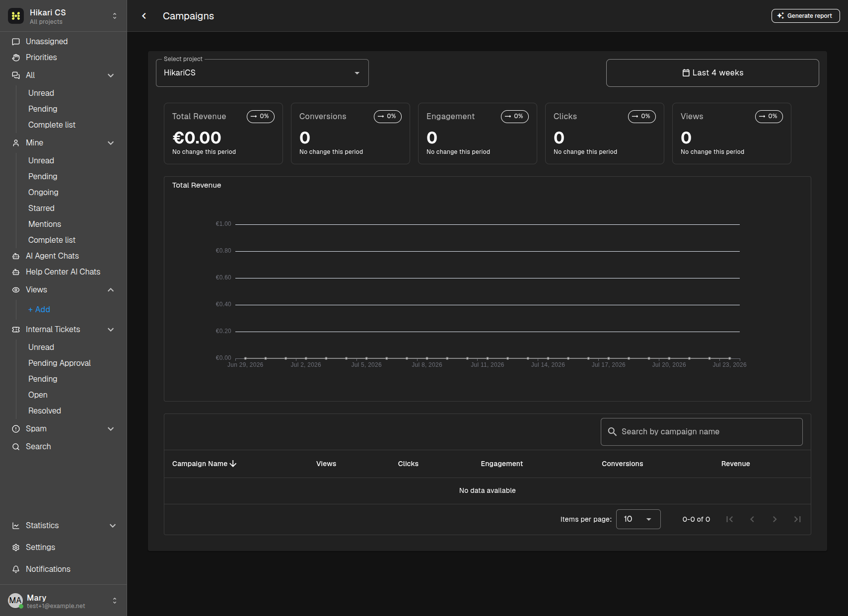This screenshot has width=848, height=616.
Task: Click the Settings gear icon
Action: (16, 548)
